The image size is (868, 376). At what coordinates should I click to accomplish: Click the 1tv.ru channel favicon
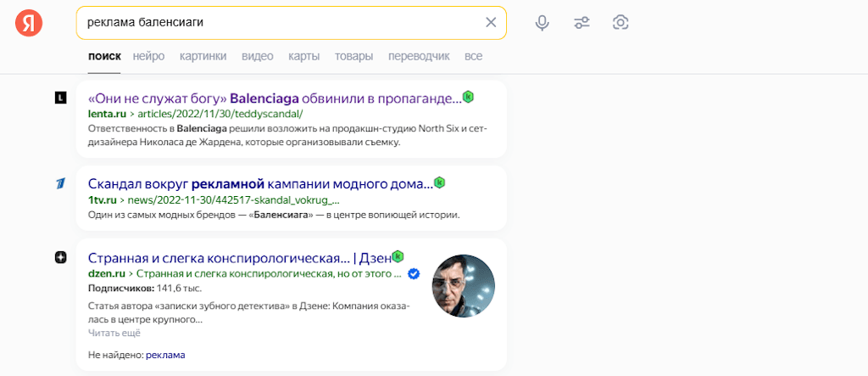tap(60, 183)
